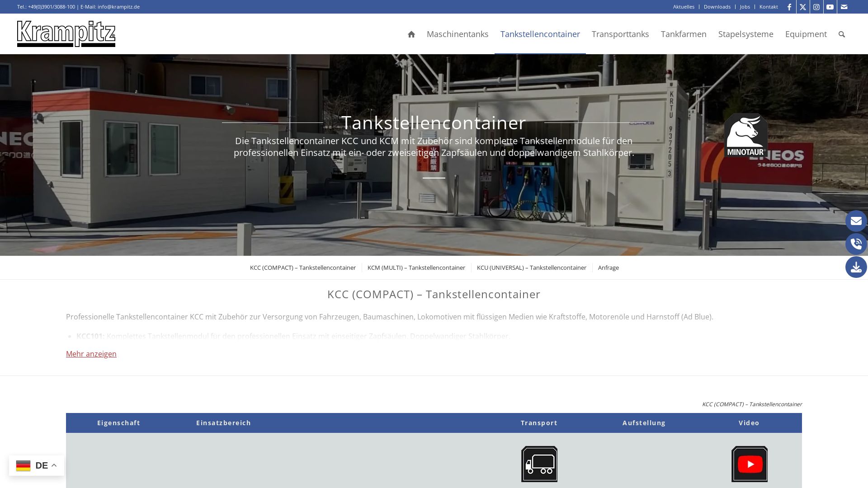868x488 pixels.
Task: Go to the home page via house icon
Action: pyautogui.click(x=411, y=34)
